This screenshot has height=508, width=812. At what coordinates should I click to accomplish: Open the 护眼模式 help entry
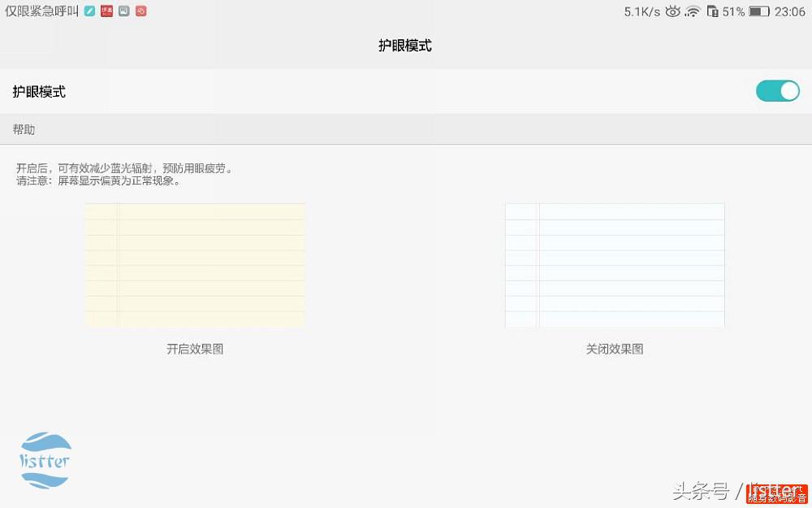pos(39,91)
